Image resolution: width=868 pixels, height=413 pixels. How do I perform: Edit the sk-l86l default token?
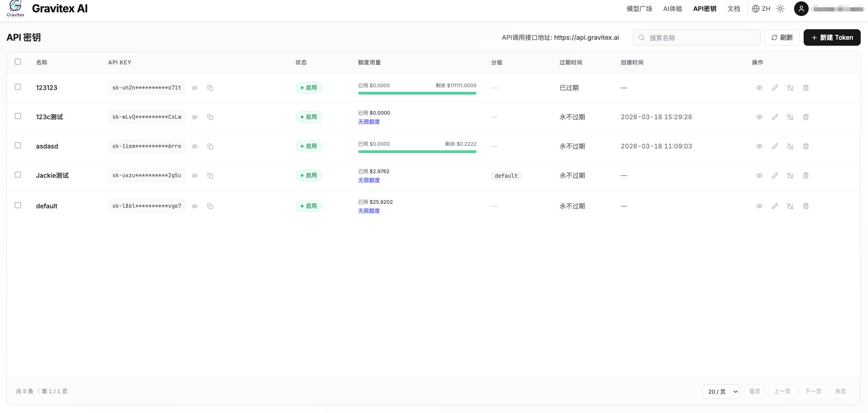(775, 206)
